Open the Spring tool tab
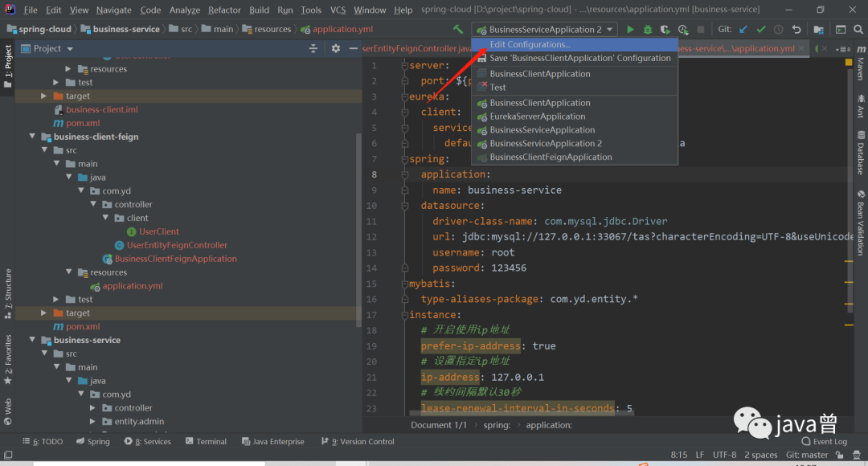 tap(92, 442)
